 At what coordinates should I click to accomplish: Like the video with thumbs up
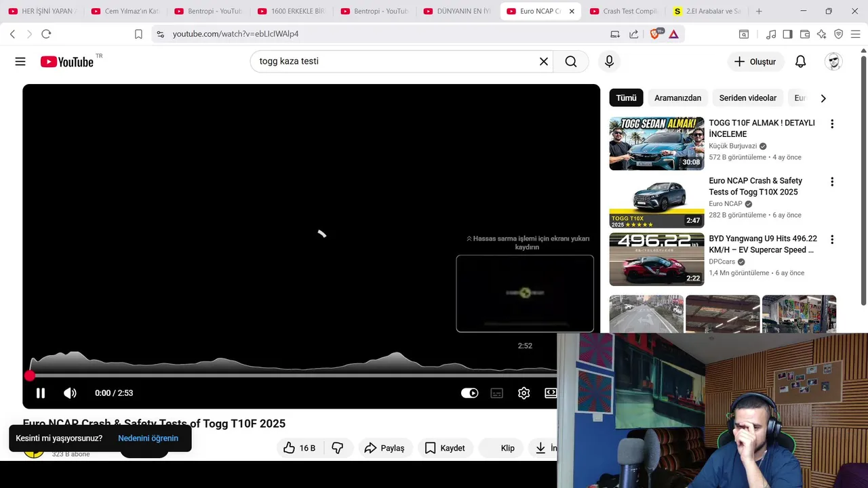pyautogui.click(x=298, y=448)
